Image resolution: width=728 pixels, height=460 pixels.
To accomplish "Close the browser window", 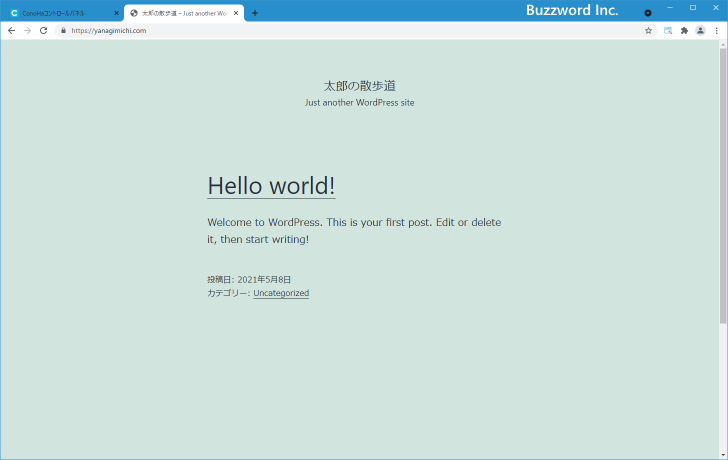I will (715, 8).
